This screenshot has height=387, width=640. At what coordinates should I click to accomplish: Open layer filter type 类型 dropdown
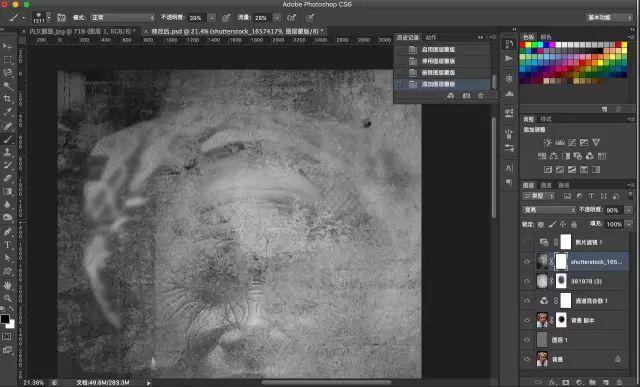click(539, 196)
